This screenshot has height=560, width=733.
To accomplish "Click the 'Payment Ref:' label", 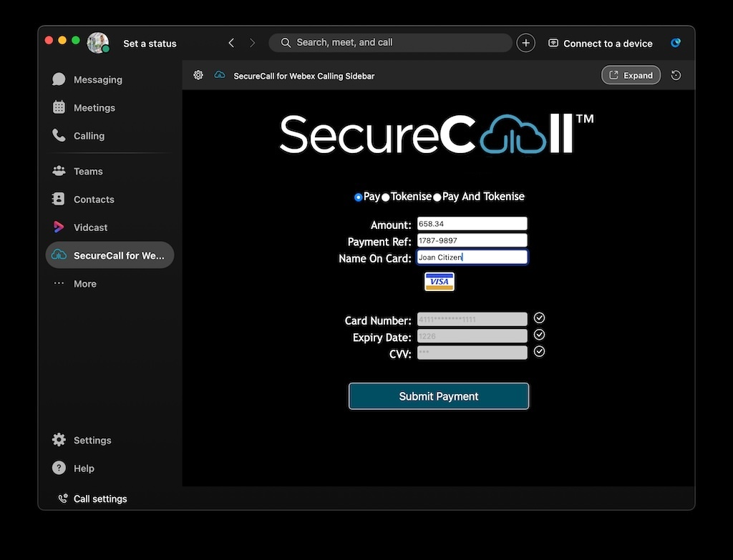I will (379, 242).
